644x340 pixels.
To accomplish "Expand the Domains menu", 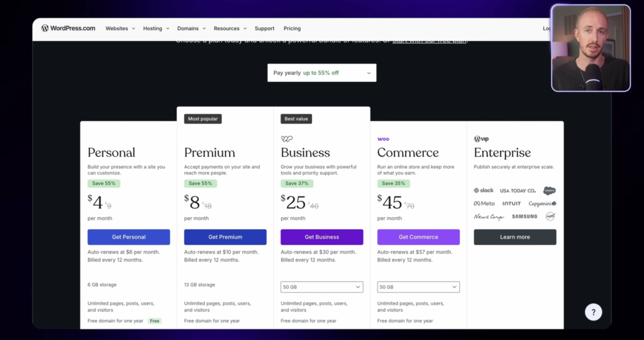I will pos(191,28).
